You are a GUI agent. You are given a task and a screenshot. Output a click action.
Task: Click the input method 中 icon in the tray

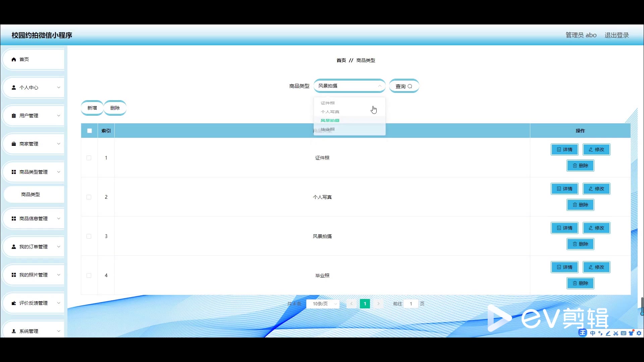[x=593, y=333]
